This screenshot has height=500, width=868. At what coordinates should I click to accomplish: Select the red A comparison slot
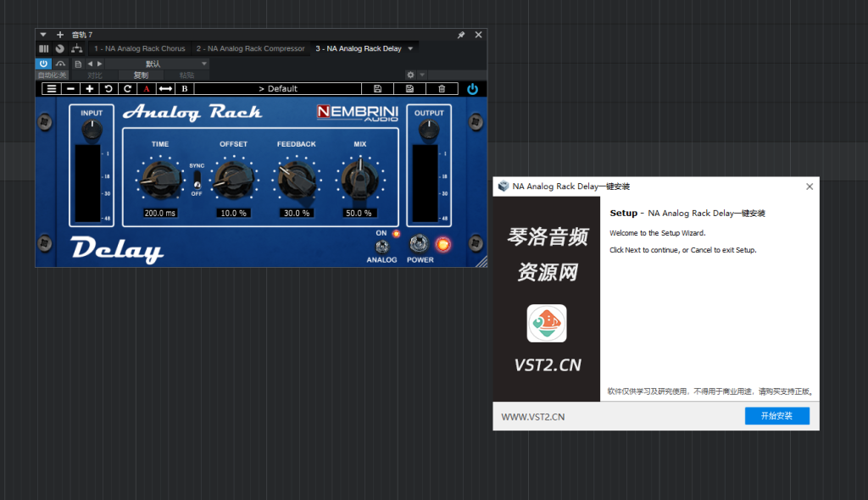(146, 88)
